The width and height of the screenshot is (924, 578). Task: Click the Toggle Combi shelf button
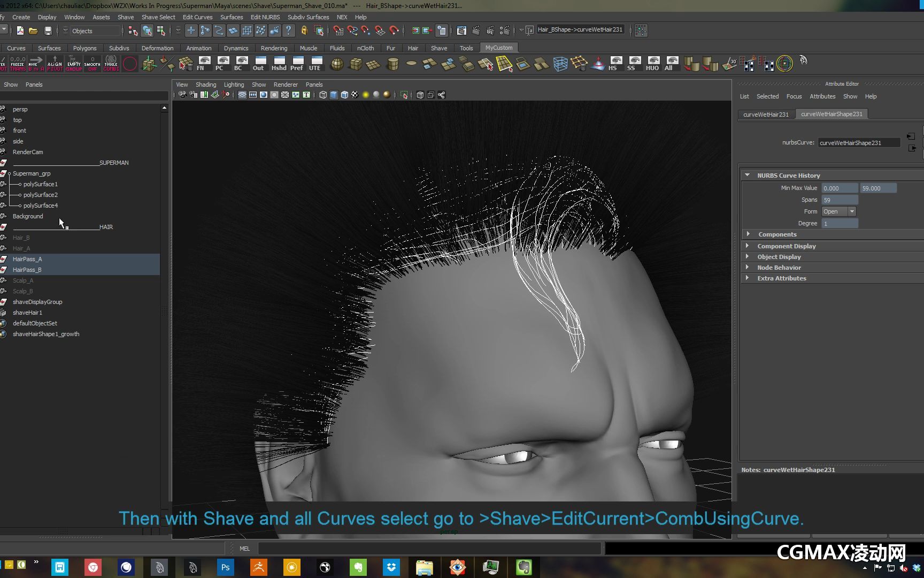point(111,64)
